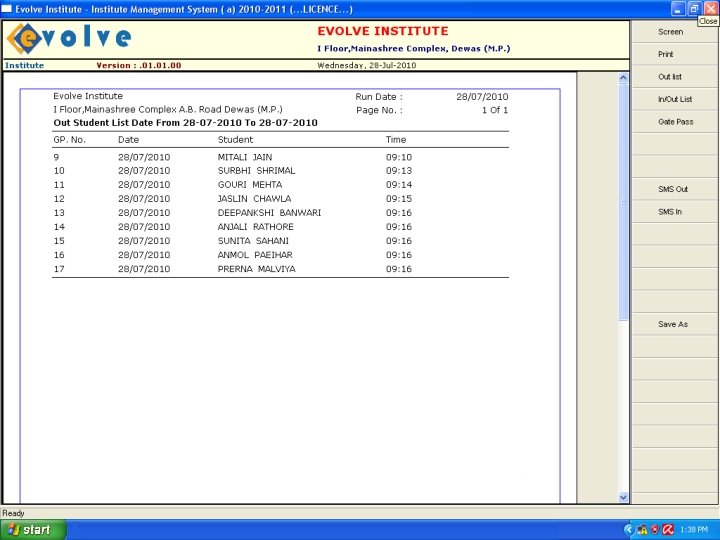This screenshot has height=540, width=720.
Task: Click the student name SURBHI SHRIMAL
Action: [x=256, y=170]
